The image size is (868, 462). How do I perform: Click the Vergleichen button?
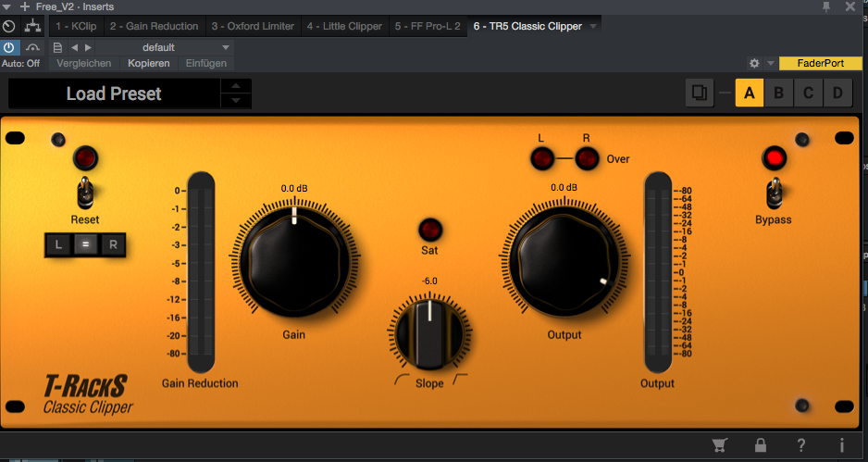click(x=83, y=63)
